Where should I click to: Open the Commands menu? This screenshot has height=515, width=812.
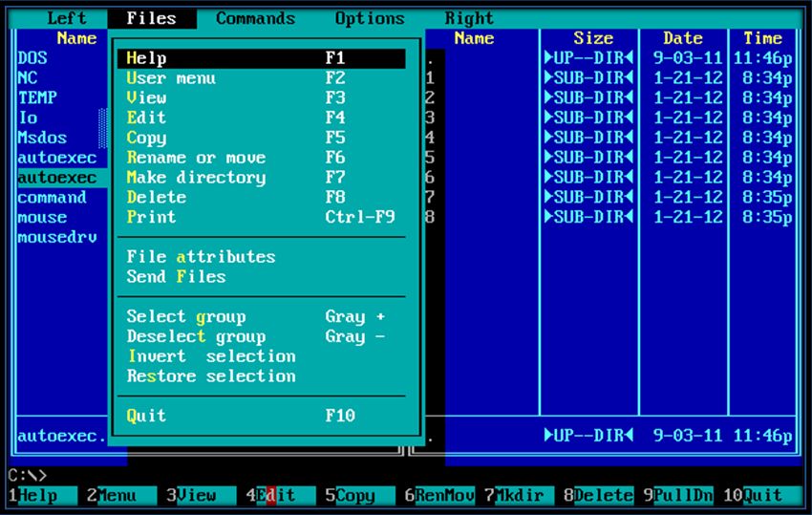pyautogui.click(x=255, y=18)
